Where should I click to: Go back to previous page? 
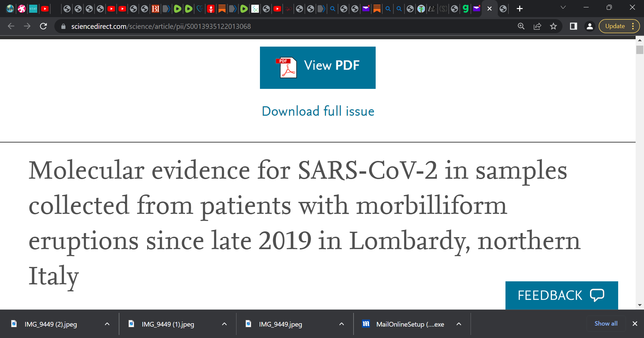(x=11, y=26)
